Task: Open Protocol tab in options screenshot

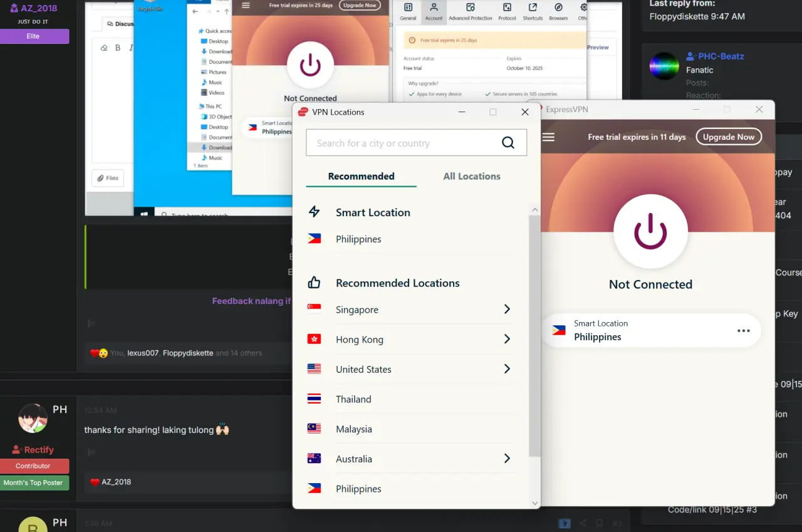Action: pyautogui.click(x=507, y=11)
